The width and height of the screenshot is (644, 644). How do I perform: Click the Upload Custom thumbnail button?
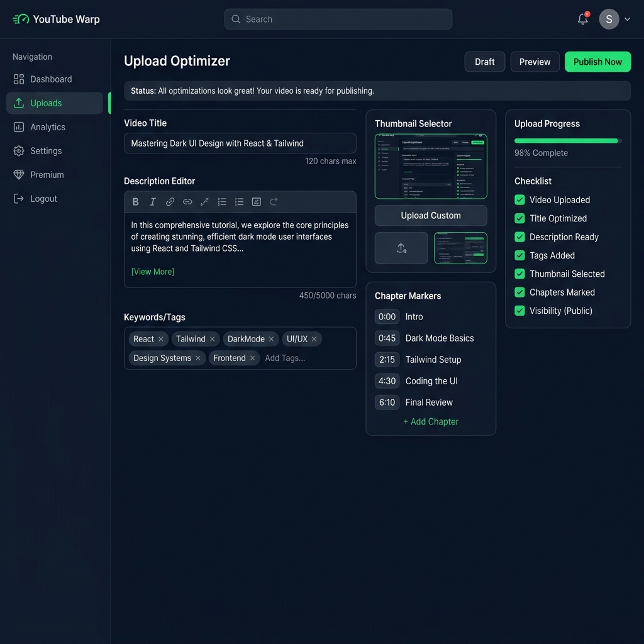[431, 216]
